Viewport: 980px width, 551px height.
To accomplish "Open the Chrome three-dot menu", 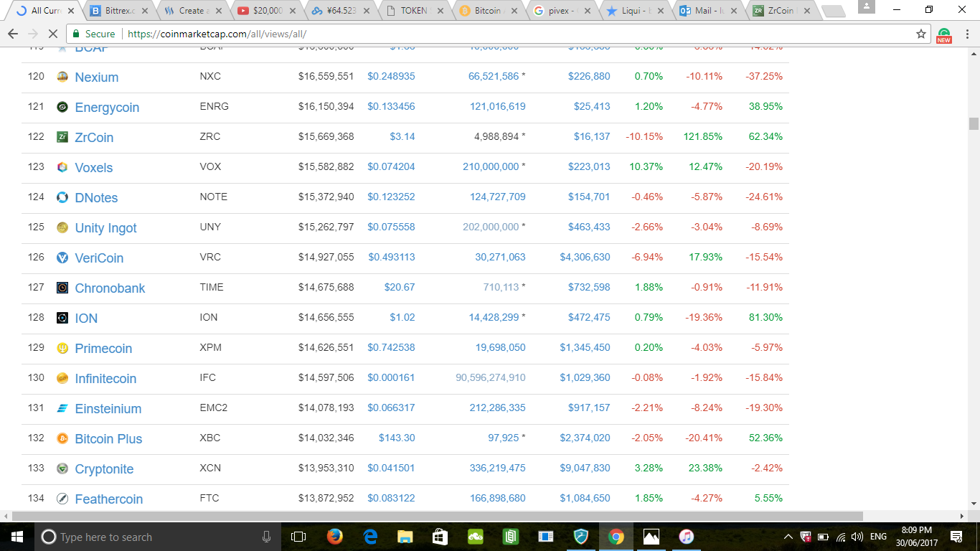I will point(966,34).
